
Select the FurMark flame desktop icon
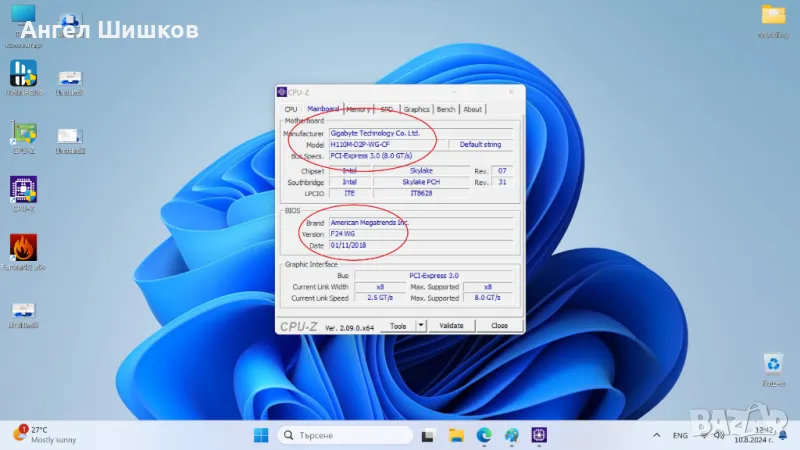point(23,249)
